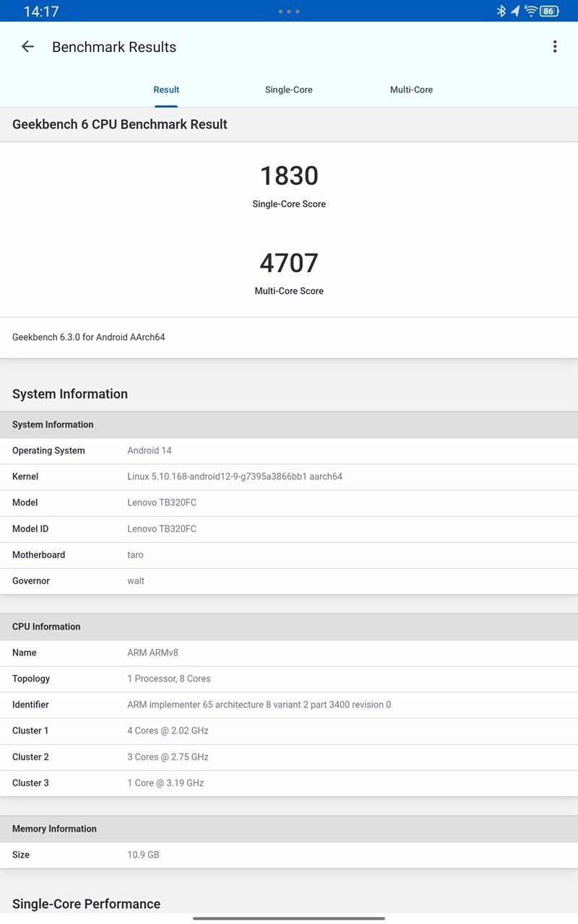Tap the Motherboard label
The image size is (578, 924).
pos(38,554)
